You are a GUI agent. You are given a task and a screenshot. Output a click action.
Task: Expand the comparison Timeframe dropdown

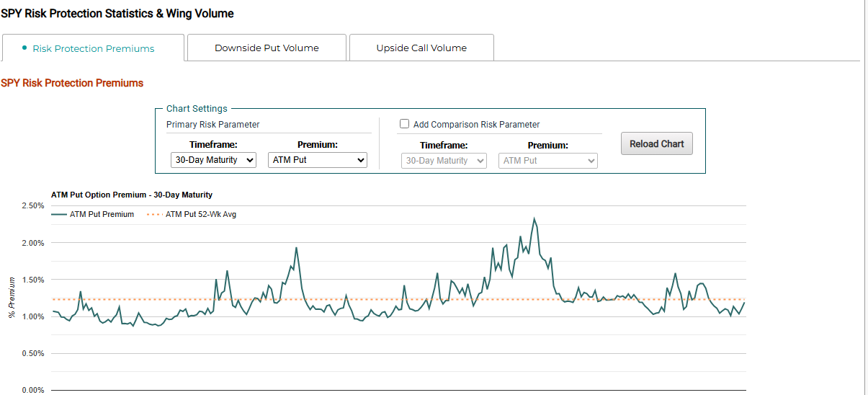(444, 161)
